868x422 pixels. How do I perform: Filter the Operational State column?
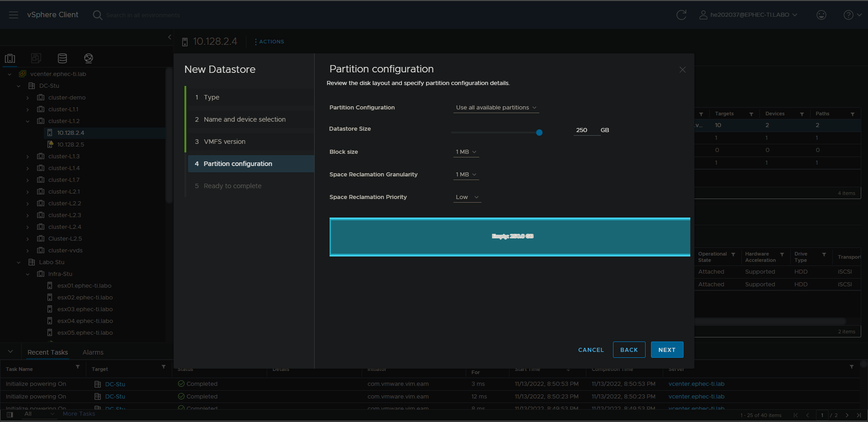733,255
